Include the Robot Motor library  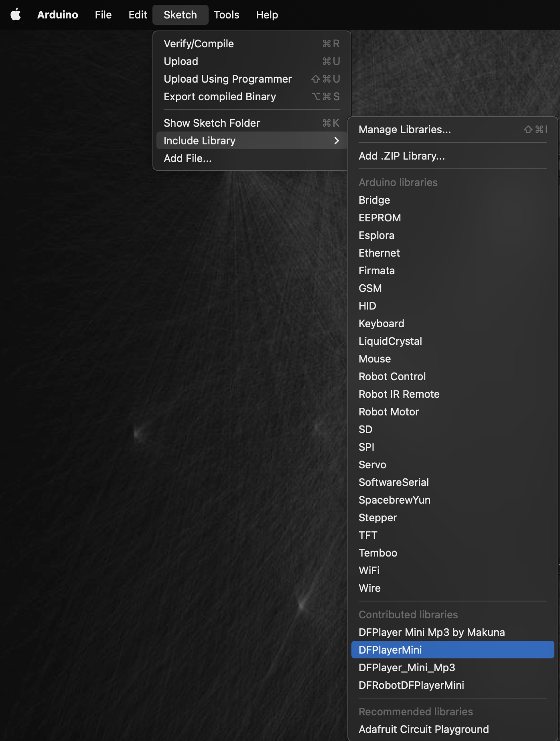(452, 412)
